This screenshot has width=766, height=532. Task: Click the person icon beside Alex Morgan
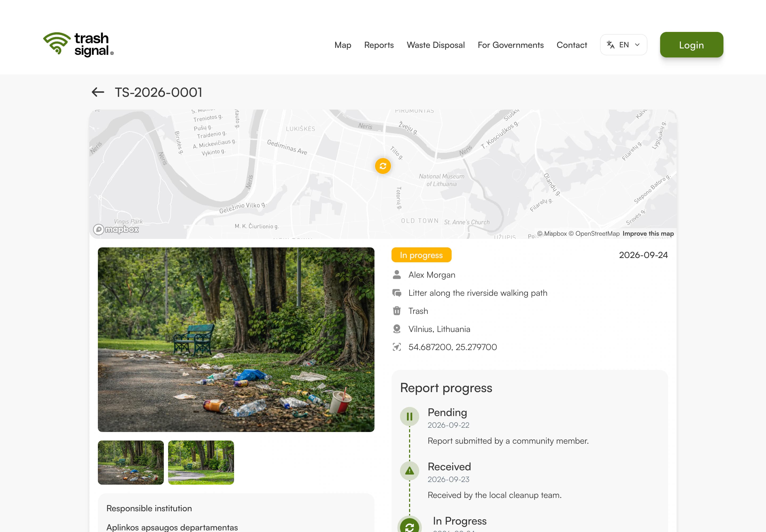click(397, 275)
